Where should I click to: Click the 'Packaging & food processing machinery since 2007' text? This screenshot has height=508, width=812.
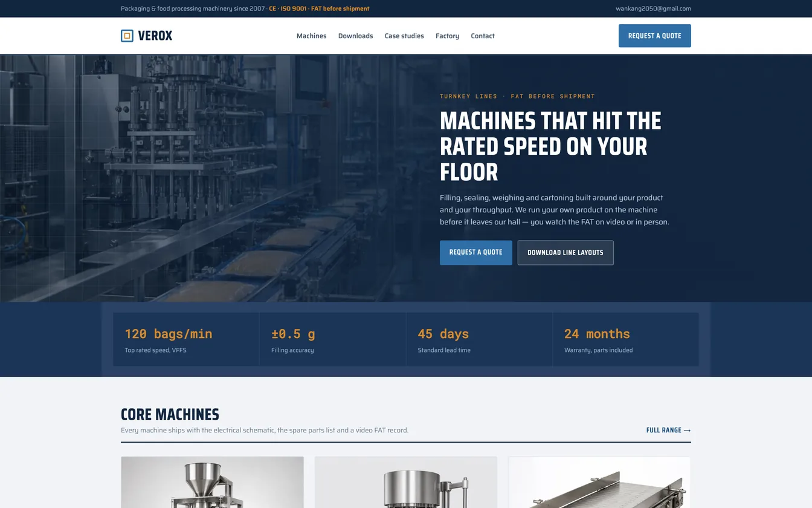(193, 8)
